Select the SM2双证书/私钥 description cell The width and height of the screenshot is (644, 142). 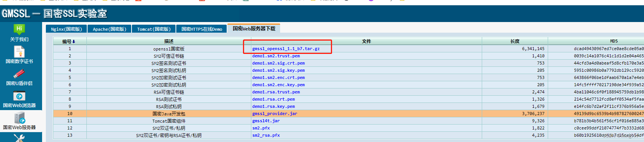coord(169,128)
